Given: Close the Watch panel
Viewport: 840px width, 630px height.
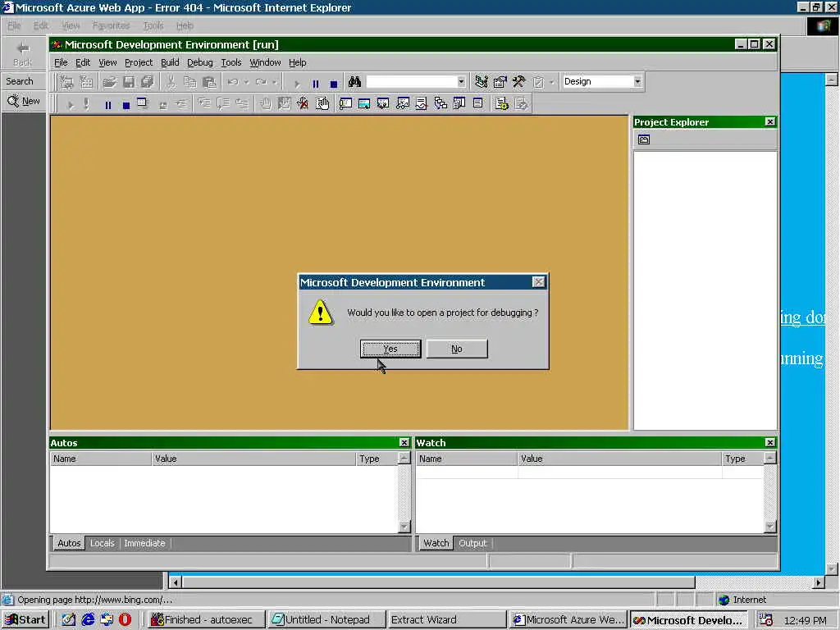Looking at the screenshot, I should (769, 442).
